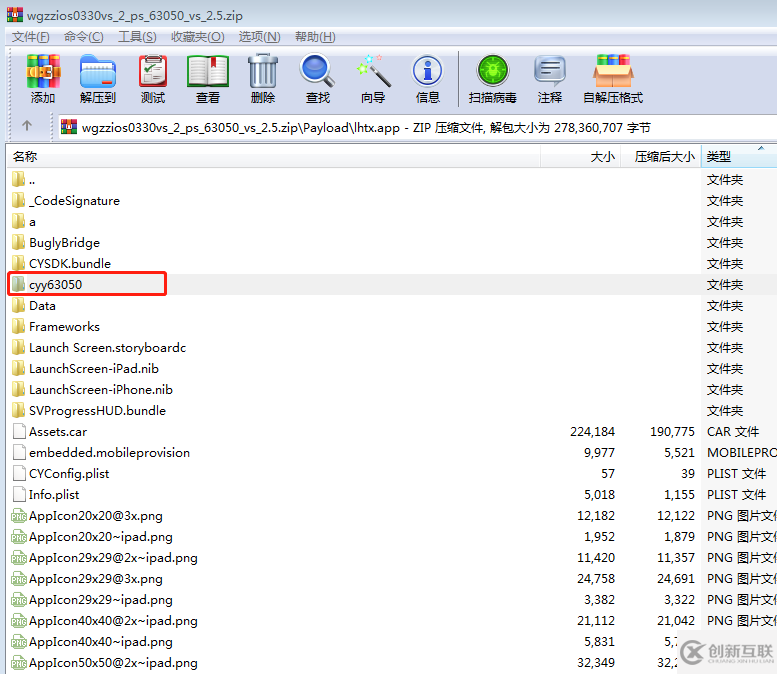Click the 224,184 size value of Assets.car
The width and height of the screenshot is (777, 674).
tap(592, 432)
